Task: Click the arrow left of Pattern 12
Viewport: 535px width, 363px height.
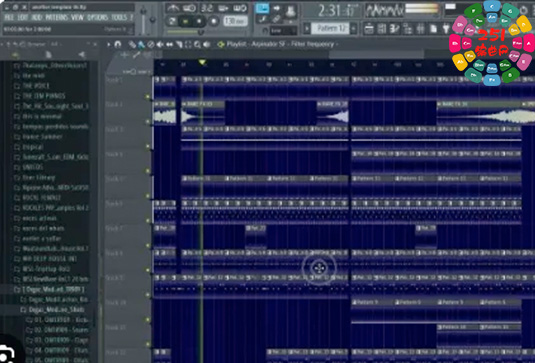Action: coord(307,28)
